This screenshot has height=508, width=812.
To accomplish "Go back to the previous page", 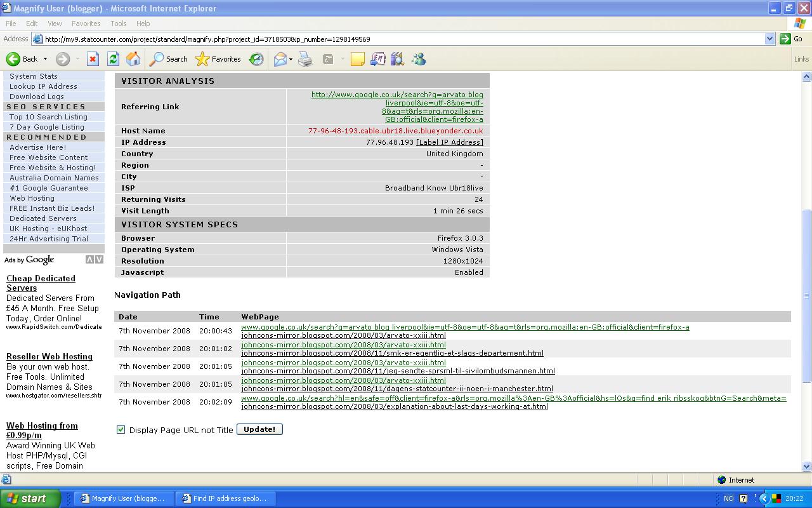I will point(22,59).
